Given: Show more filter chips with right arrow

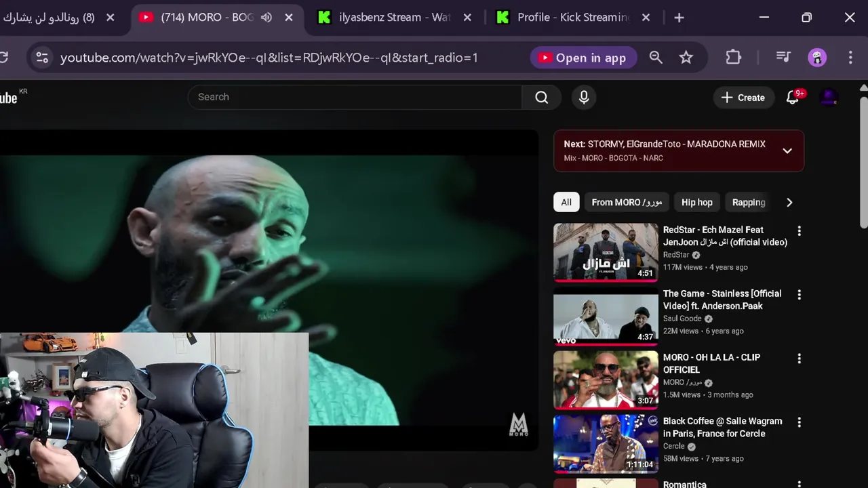Looking at the screenshot, I should tap(789, 202).
